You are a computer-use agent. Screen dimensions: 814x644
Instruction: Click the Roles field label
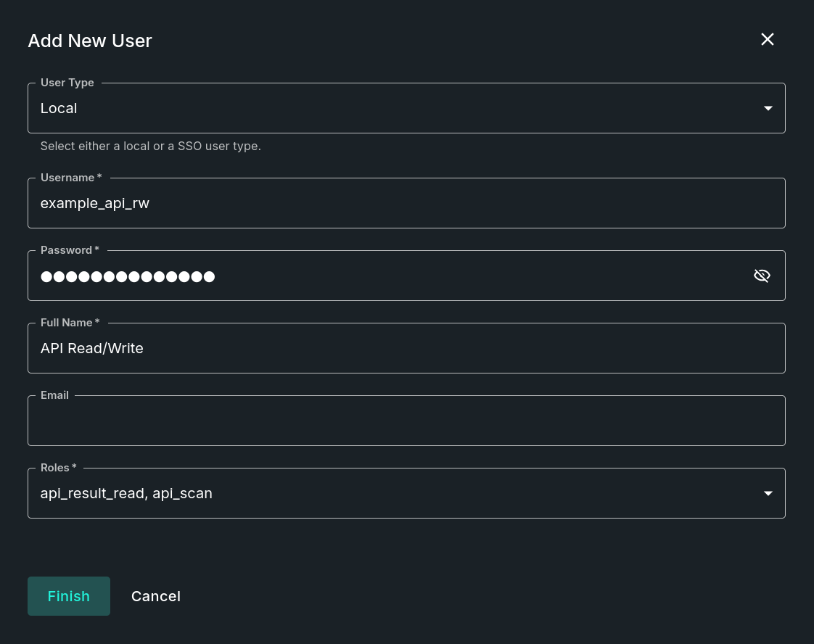coord(55,467)
